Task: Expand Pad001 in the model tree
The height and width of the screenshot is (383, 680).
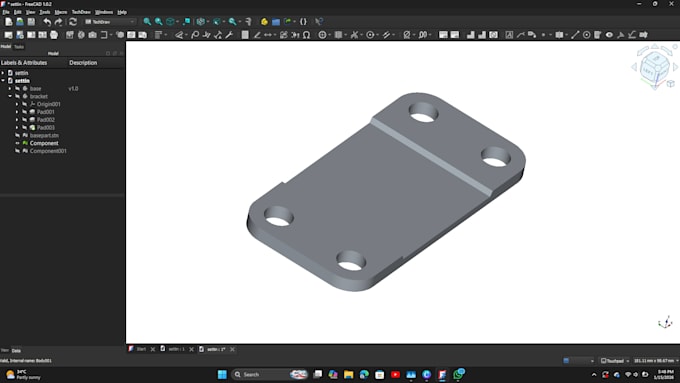Action: click(17, 112)
